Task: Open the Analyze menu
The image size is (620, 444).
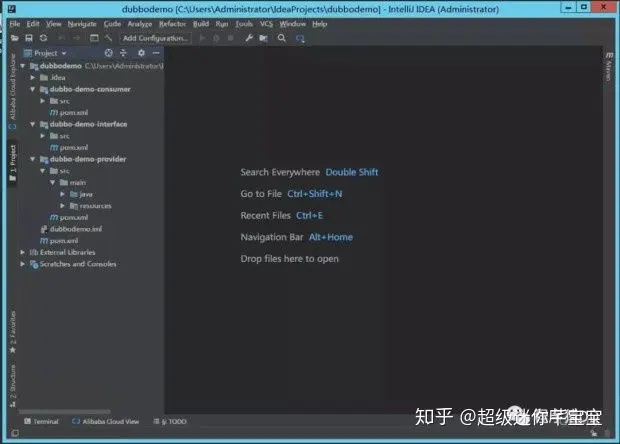Action: tap(140, 24)
